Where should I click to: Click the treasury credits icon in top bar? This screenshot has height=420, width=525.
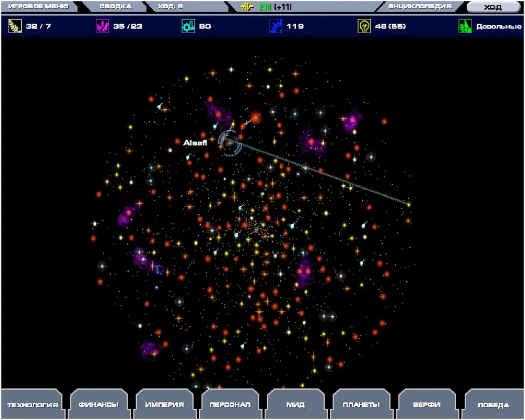tap(247, 7)
